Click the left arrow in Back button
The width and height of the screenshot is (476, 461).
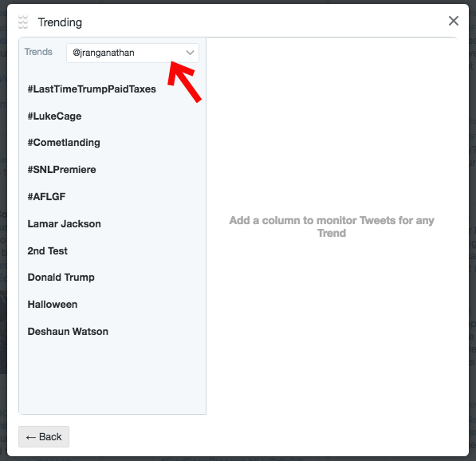pos(30,437)
